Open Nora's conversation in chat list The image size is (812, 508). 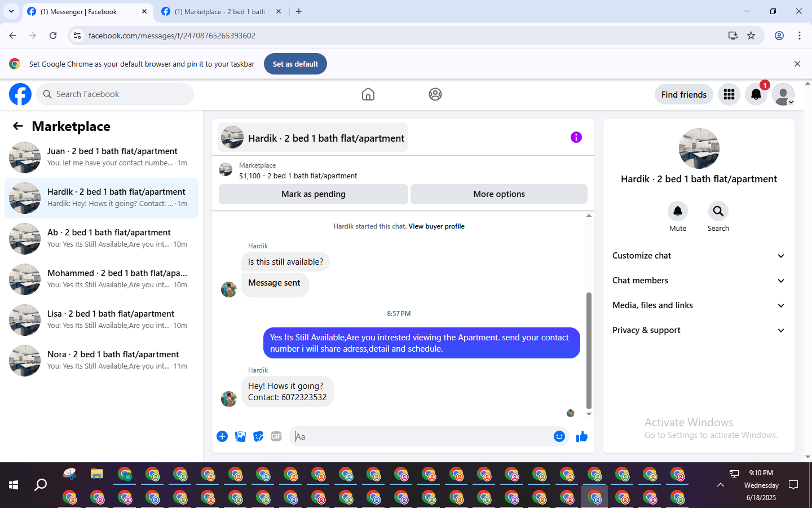(101, 360)
